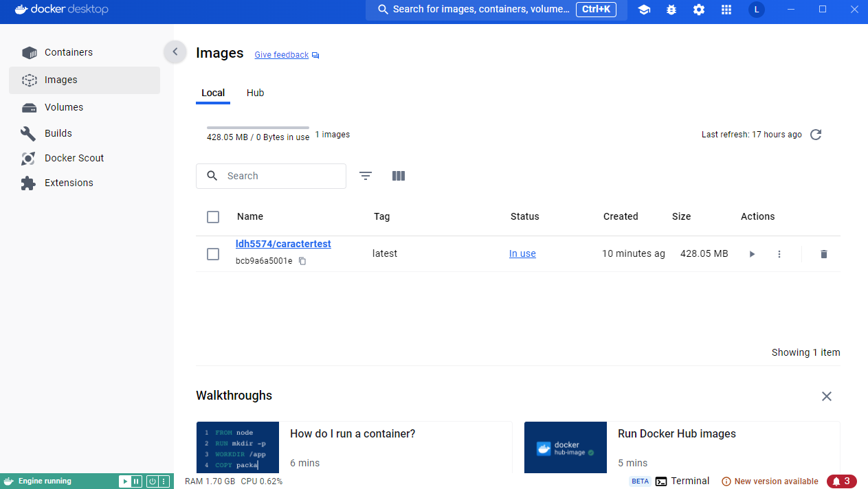
Task: Click New version available notice
Action: 770,481
